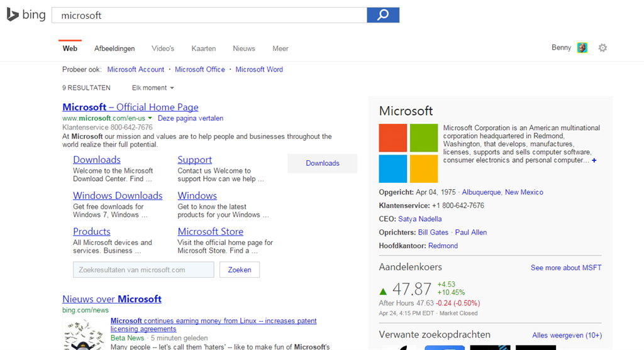Open Microsoft Word suggestion
The image size is (644, 350).
[x=259, y=69]
